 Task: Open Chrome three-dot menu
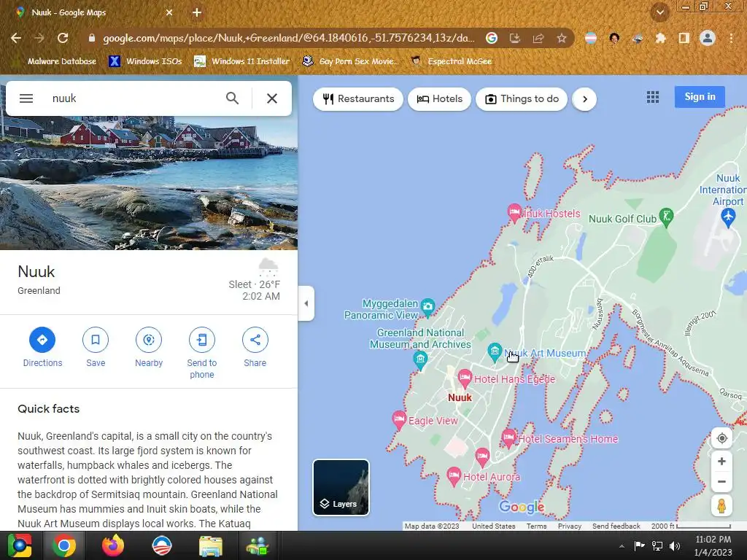click(x=731, y=38)
